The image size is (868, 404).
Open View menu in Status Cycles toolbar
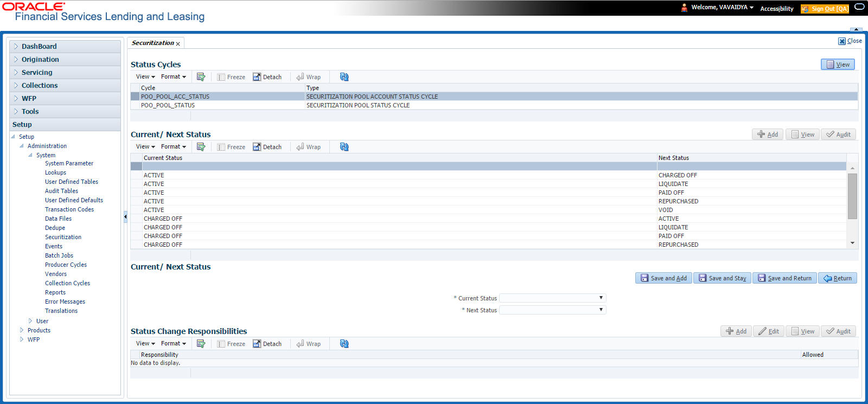145,77
